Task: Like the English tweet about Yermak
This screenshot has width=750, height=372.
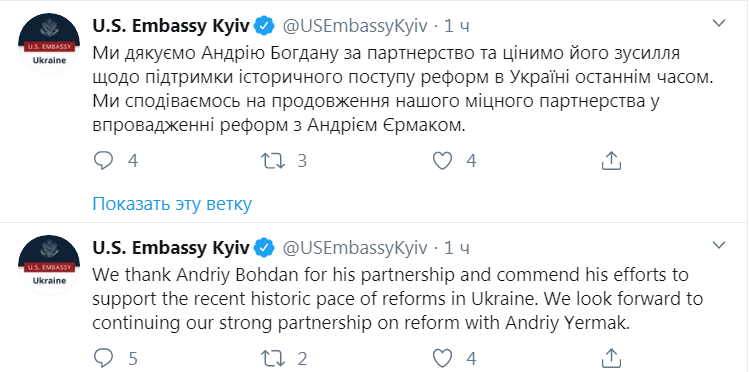Action: click(x=442, y=358)
